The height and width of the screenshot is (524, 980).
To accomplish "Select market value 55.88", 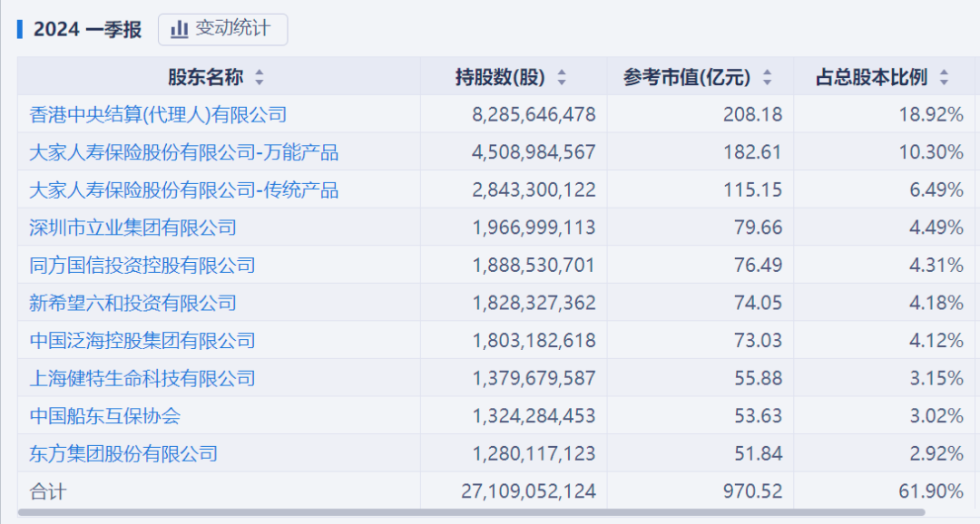I will pyautogui.click(x=758, y=378).
